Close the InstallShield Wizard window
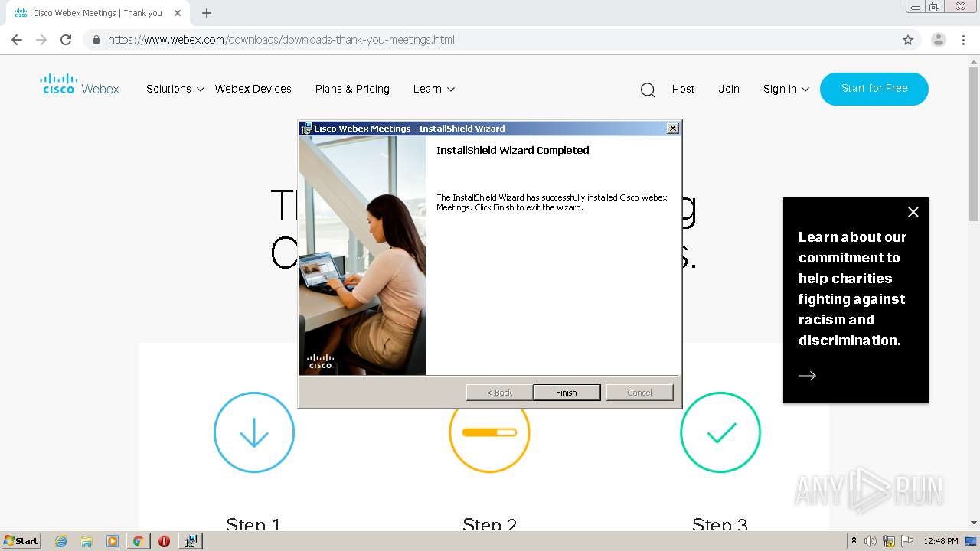This screenshot has width=980, height=551. click(673, 129)
